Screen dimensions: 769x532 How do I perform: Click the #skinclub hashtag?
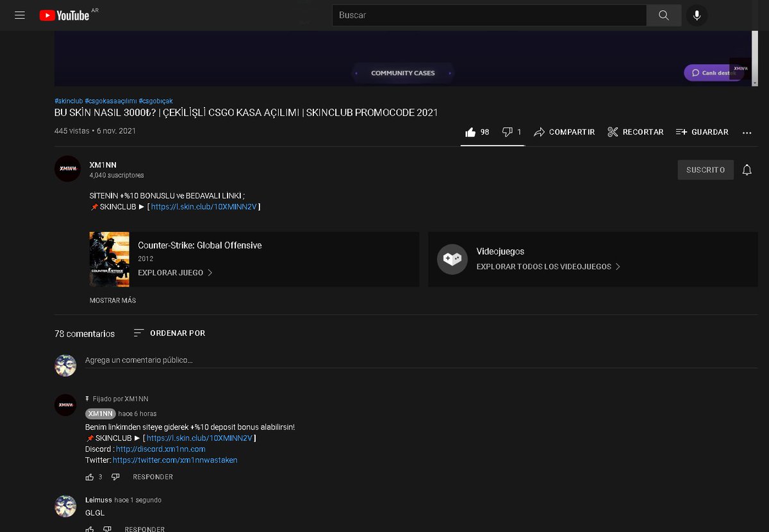pyautogui.click(x=69, y=101)
